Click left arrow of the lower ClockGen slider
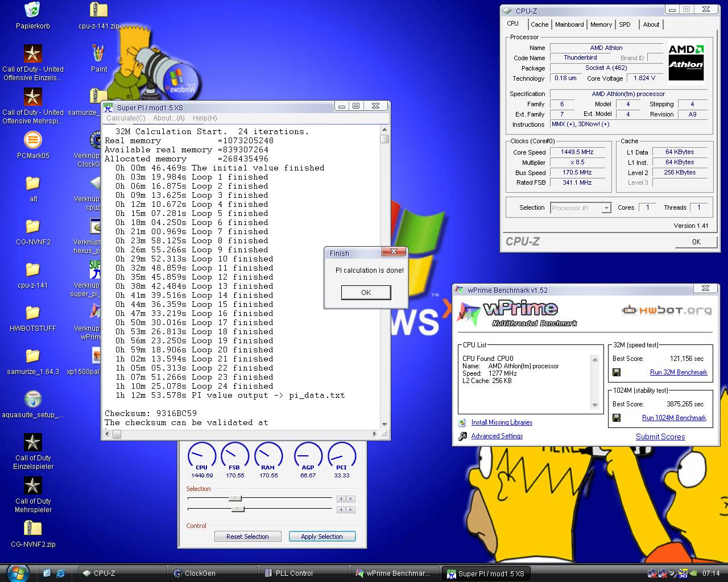This screenshot has width=728, height=582. pyautogui.click(x=341, y=510)
